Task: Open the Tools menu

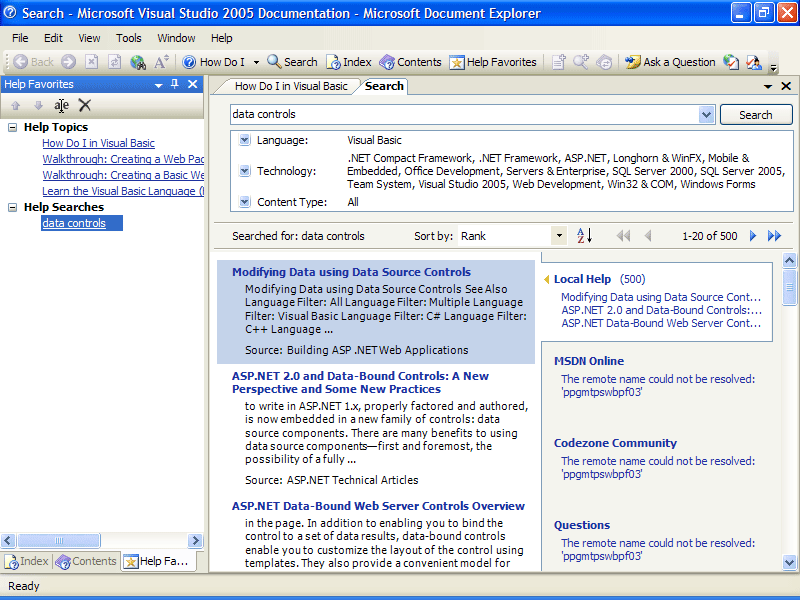Action: 129,38
